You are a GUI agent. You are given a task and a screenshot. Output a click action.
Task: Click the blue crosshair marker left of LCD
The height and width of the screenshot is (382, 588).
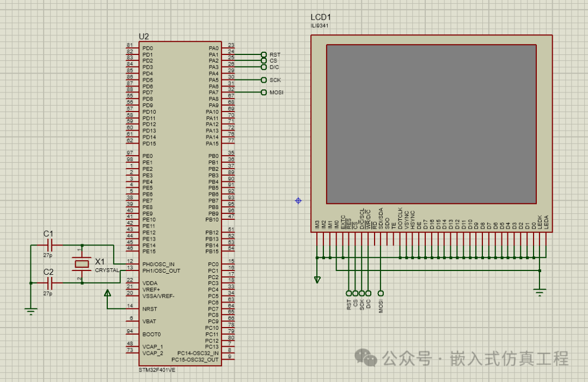click(298, 201)
